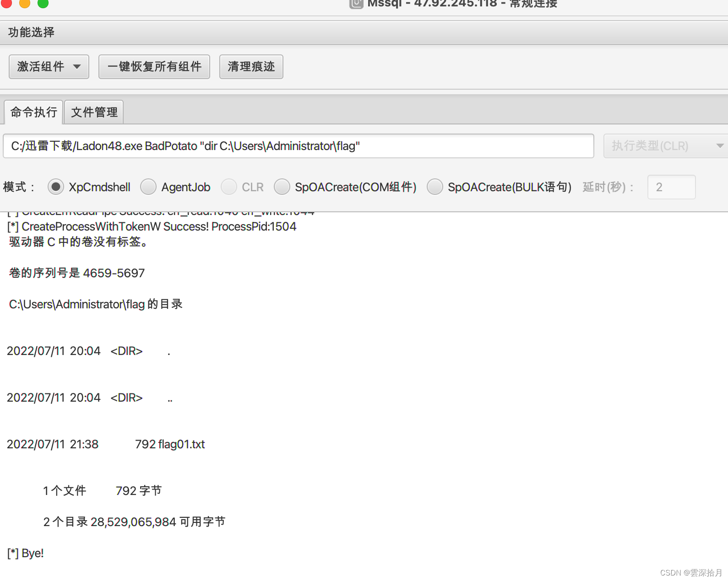The image size is (728, 581).
Task: Open the 激活组件 dropdown
Action: [49, 67]
